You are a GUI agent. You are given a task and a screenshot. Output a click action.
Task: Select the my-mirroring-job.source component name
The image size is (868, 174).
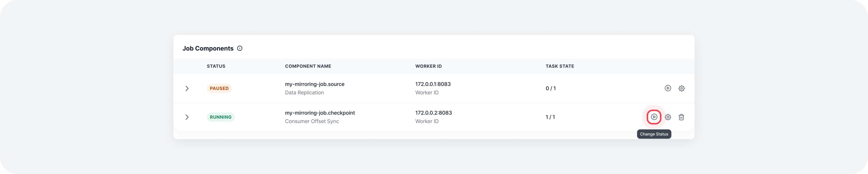point(314,84)
